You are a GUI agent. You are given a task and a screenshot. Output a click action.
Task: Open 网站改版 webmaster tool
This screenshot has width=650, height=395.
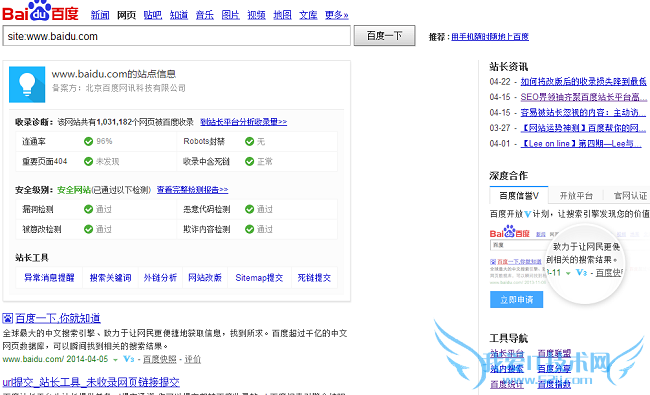click(x=205, y=278)
